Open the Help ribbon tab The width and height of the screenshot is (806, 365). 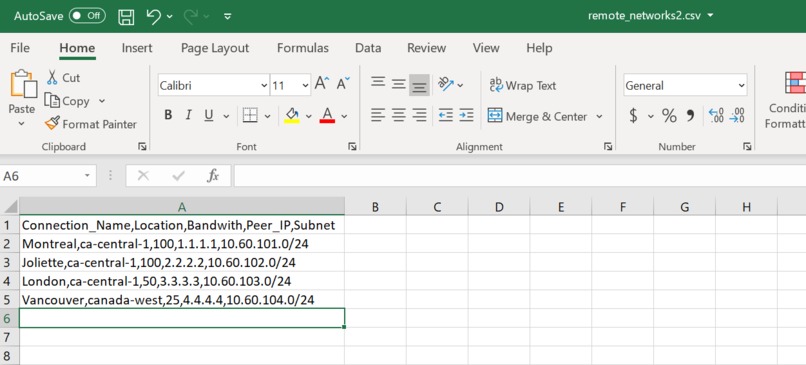click(539, 48)
